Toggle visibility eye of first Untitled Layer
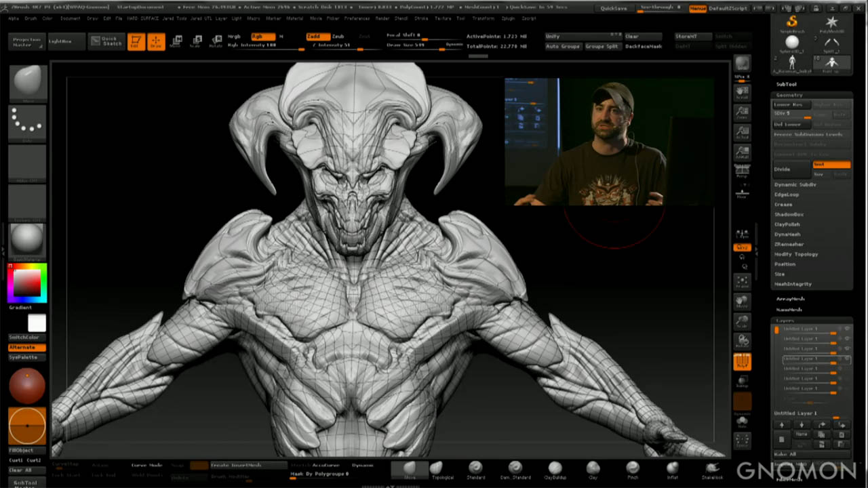868x488 pixels. 846,329
